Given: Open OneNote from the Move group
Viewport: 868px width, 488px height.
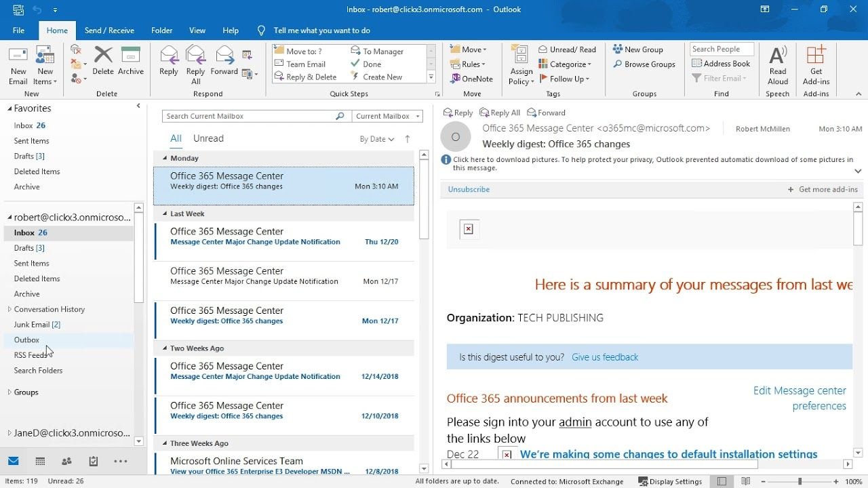Looking at the screenshot, I should pyautogui.click(x=472, y=79).
